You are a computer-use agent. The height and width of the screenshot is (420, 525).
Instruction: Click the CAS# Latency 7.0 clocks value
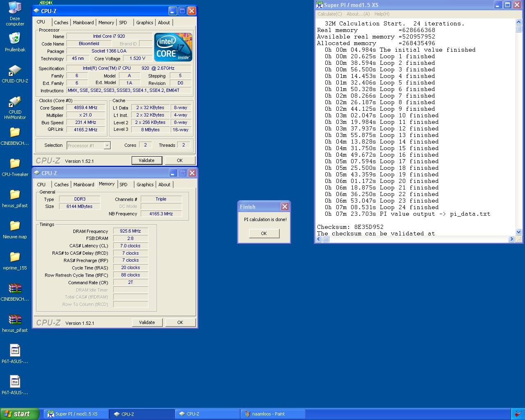(130, 246)
